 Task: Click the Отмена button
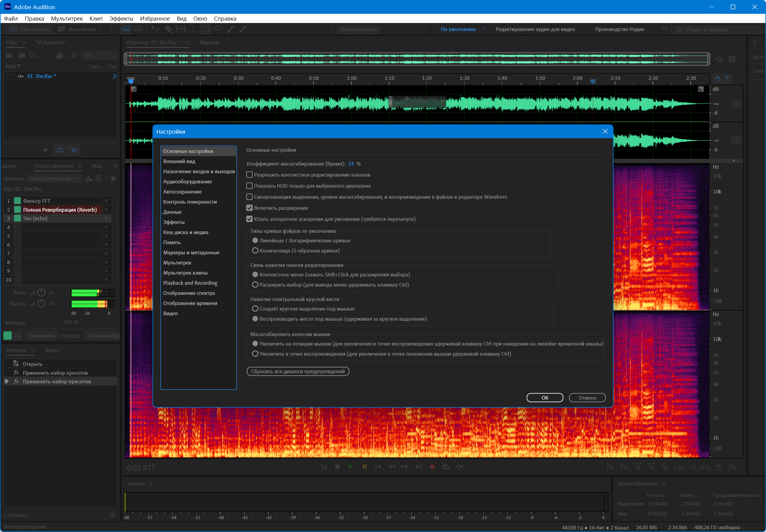(587, 398)
